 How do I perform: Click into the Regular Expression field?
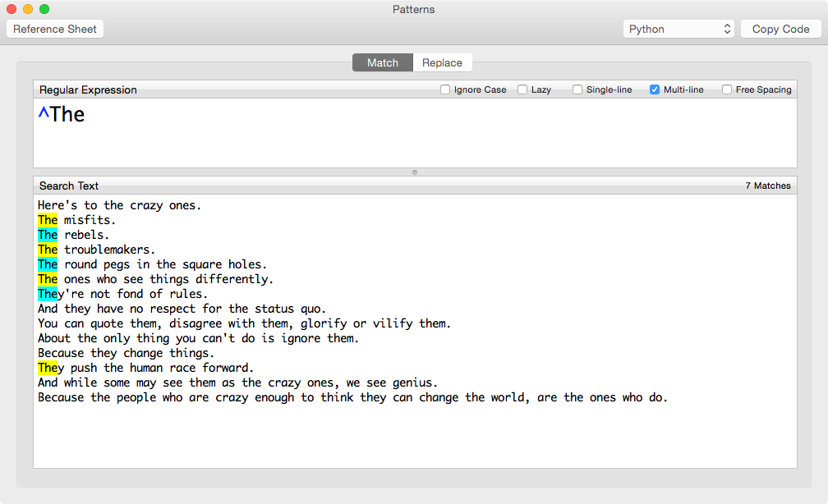point(415,133)
